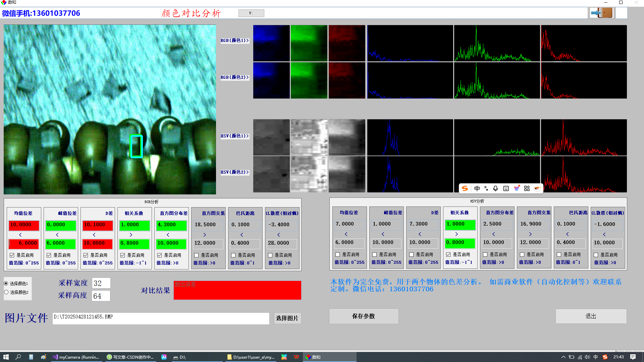
Task: Click the > arrow under BGR 相关系数
Action: 131,235
